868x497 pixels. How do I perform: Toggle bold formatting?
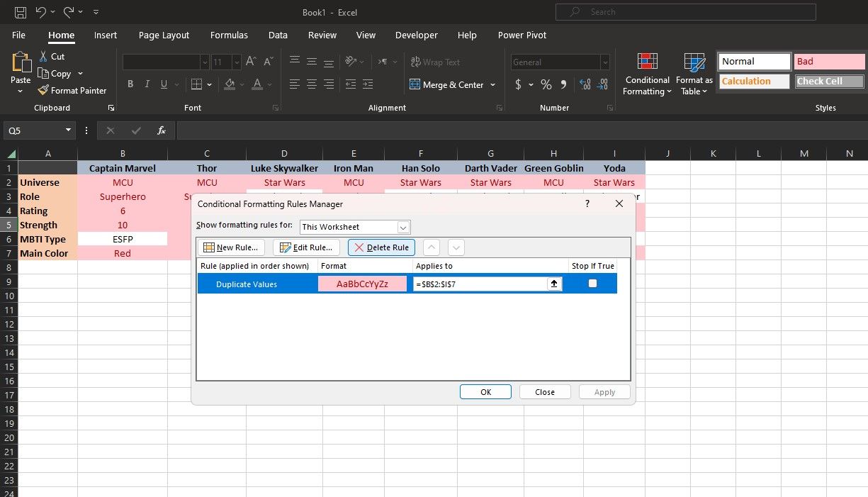click(130, 84)
